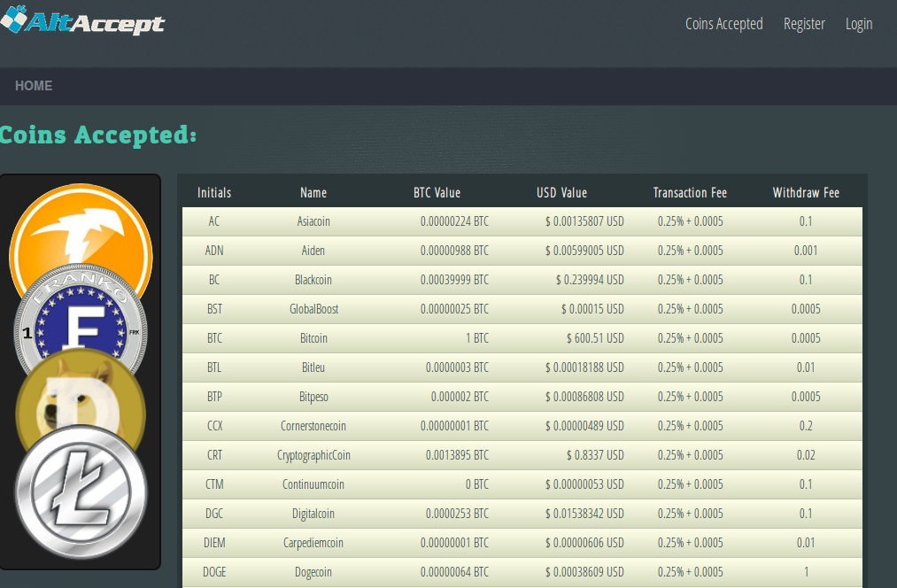Viewport: 897px width, 588px height.
Task: Select the Bitleu name cell
Action: point(313,367)
